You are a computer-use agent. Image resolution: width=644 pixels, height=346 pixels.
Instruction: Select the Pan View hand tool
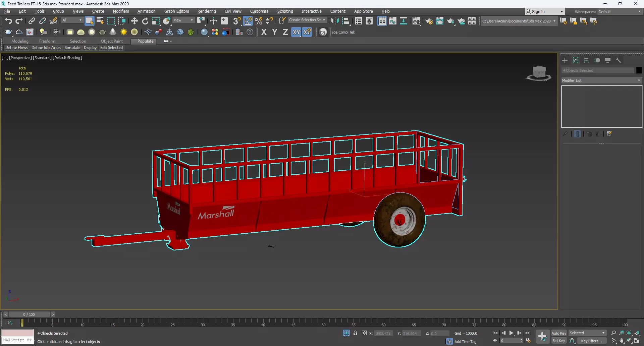(x=622, y=341)
